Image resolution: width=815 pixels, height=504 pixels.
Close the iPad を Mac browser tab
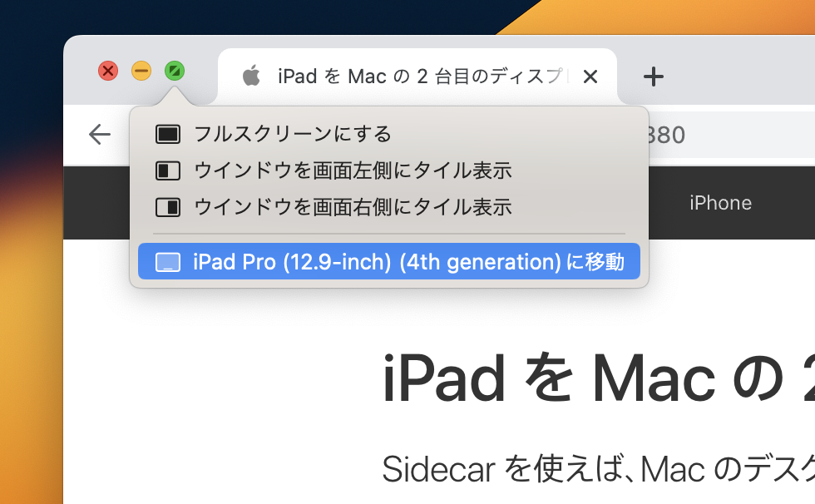tap(590, 77)
